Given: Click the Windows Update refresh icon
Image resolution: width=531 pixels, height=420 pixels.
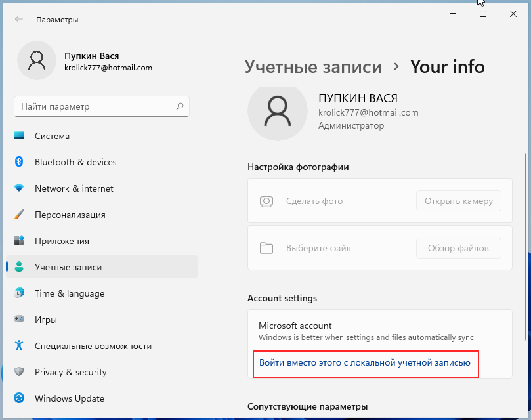Looking at the screenshot, I should (20, 398).
